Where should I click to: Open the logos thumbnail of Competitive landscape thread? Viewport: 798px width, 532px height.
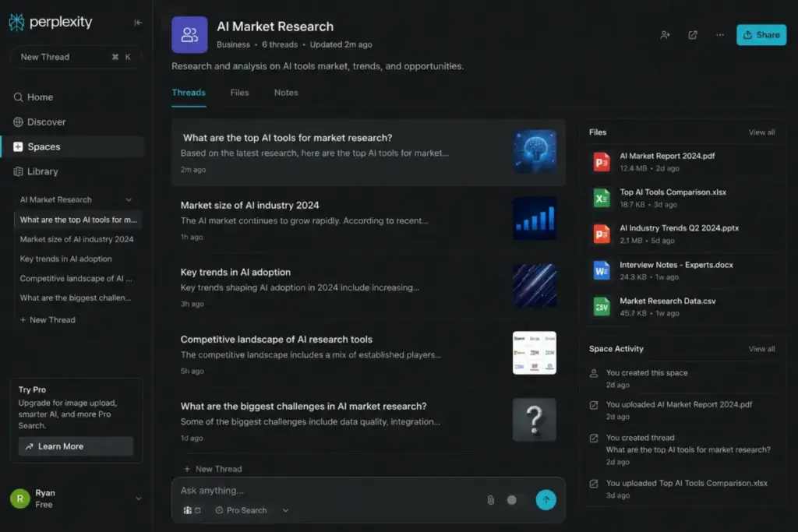[x=535, y=353]
